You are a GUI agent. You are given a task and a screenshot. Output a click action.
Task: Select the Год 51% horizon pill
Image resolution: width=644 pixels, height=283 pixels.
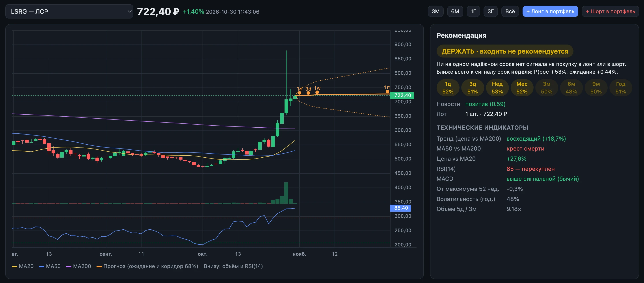point(621,88)
